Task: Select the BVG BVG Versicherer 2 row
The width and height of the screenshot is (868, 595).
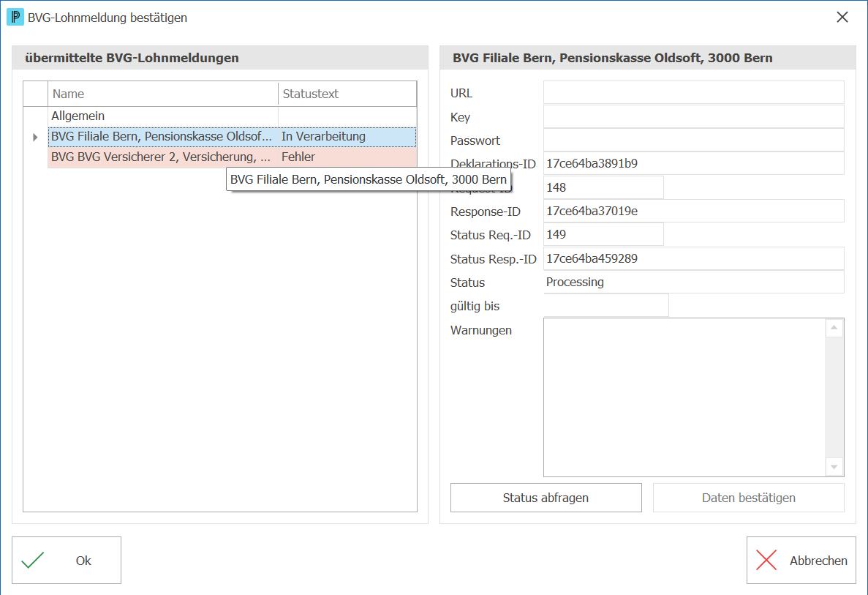Action: click(x=232, y=157)
